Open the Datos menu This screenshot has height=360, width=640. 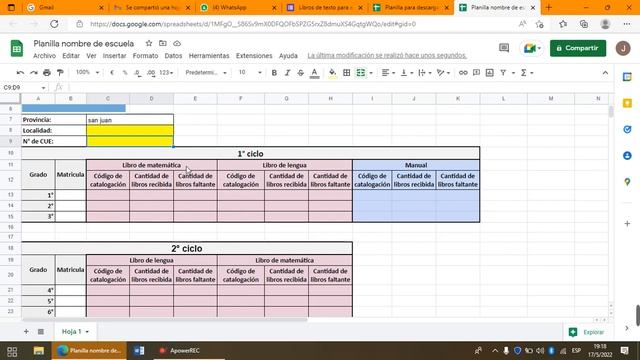173,56
